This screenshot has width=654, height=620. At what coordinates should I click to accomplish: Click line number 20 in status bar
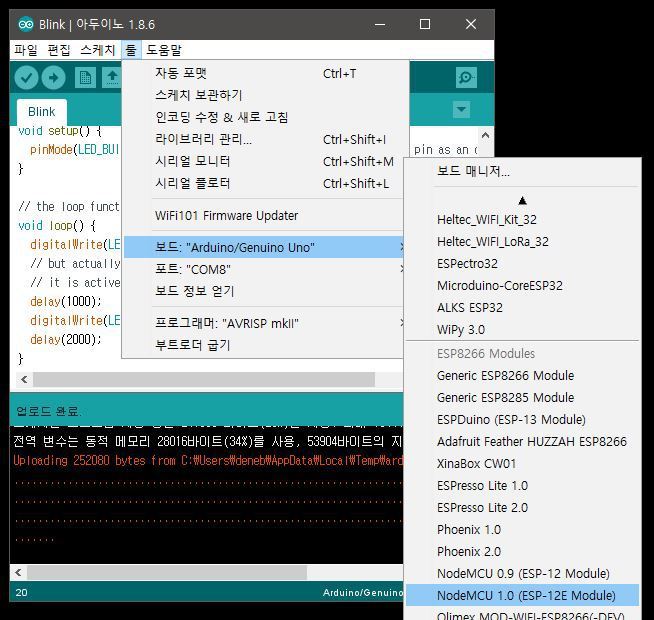tap(21, 592)
